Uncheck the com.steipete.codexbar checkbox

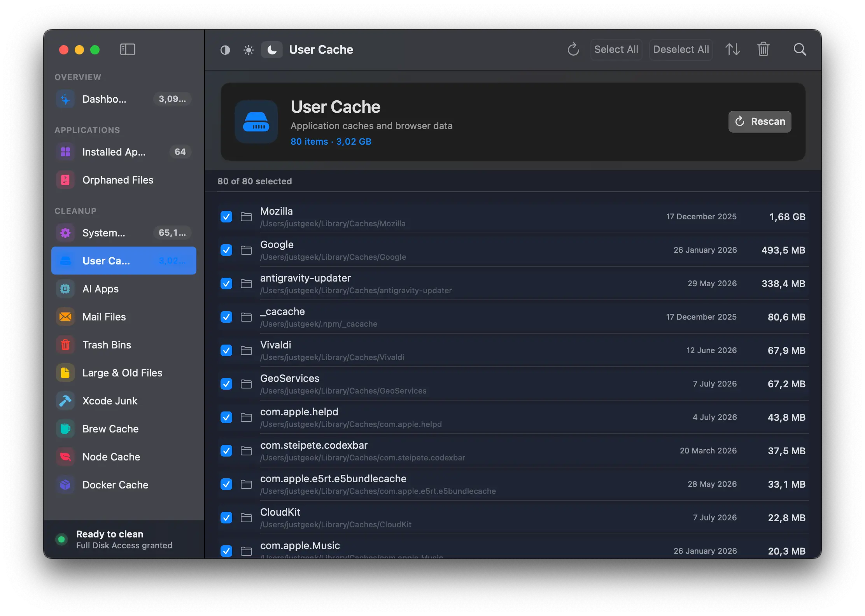tap(226, 451)
